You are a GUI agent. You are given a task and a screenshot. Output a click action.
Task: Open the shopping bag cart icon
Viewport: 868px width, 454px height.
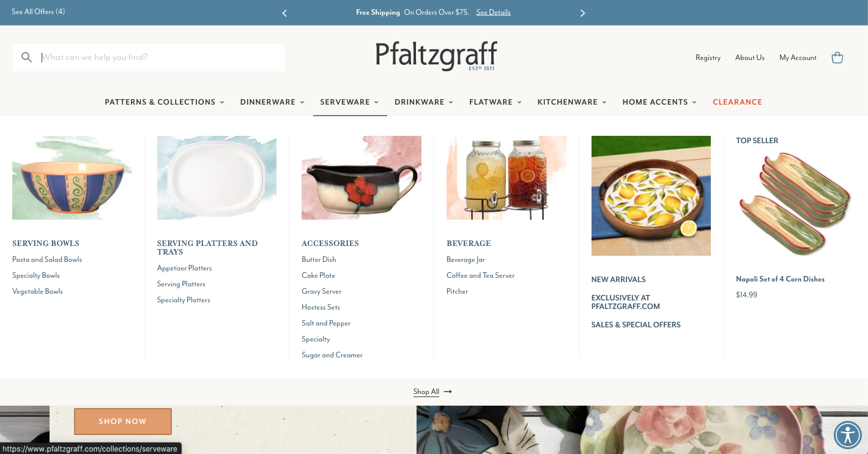click(x=837, y=58)
